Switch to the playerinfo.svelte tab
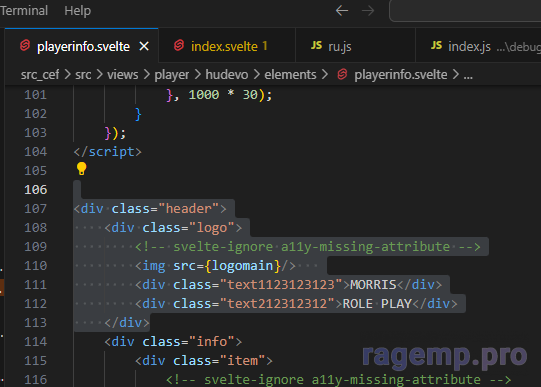 tap(81, 46)
